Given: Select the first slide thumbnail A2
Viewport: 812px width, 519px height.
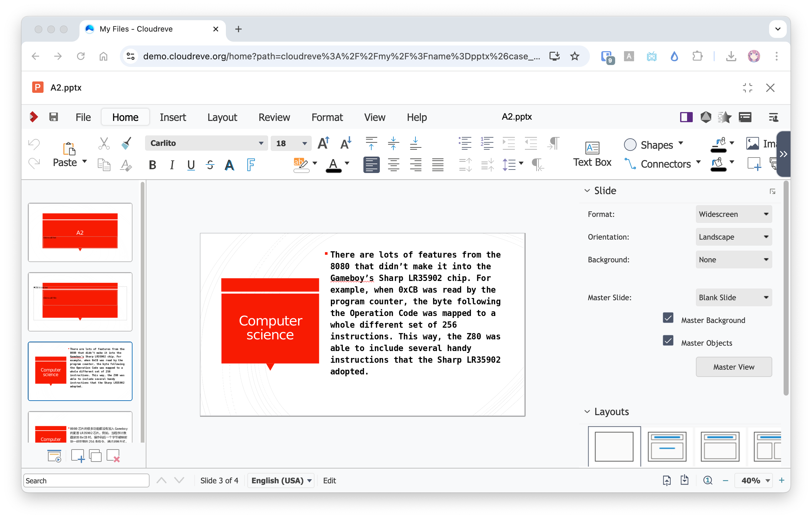Looking at the screenshot, I should tap(80, 232).
